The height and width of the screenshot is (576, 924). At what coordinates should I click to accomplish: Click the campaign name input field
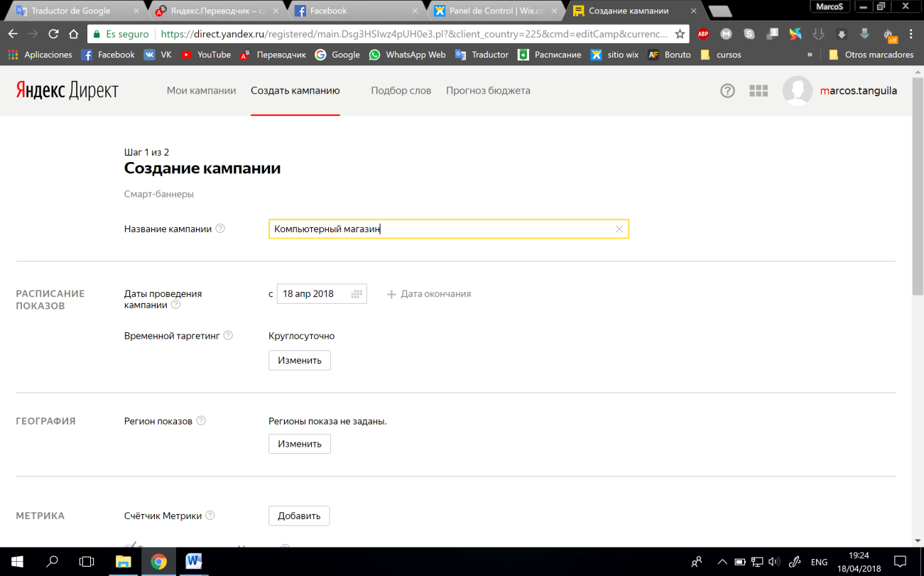pos(448,229)
